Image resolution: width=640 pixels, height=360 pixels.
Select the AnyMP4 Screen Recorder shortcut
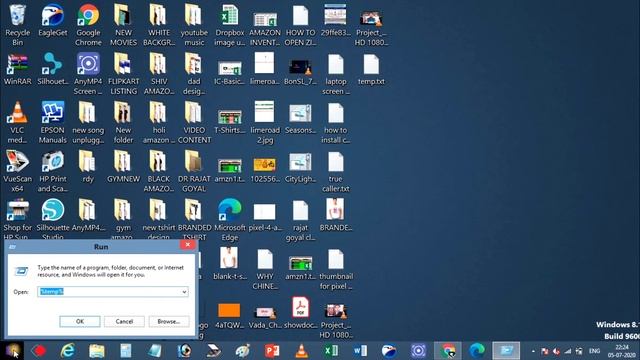[88, 73]
